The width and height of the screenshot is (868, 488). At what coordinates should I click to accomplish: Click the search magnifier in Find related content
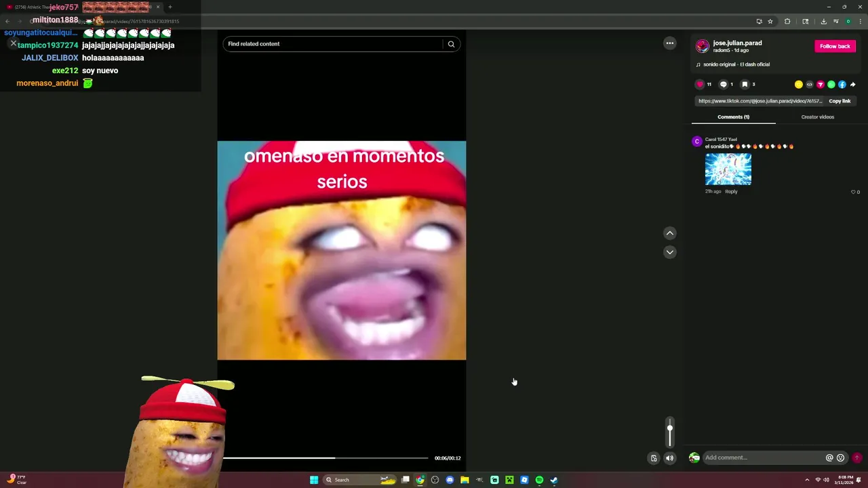[451, 44]
